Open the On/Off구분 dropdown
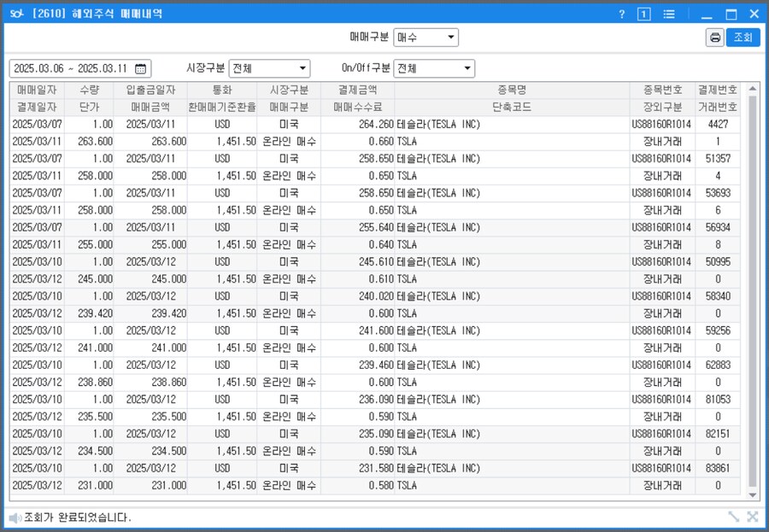Viewport: 769px width, 532px height. (x=434, y=68)
